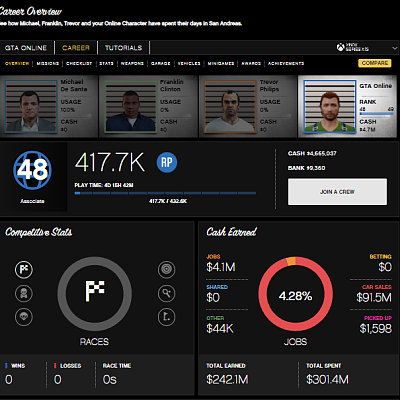Click the JOBS $4.1M value
Screen dimensions: 400x400
pos(221,267)
